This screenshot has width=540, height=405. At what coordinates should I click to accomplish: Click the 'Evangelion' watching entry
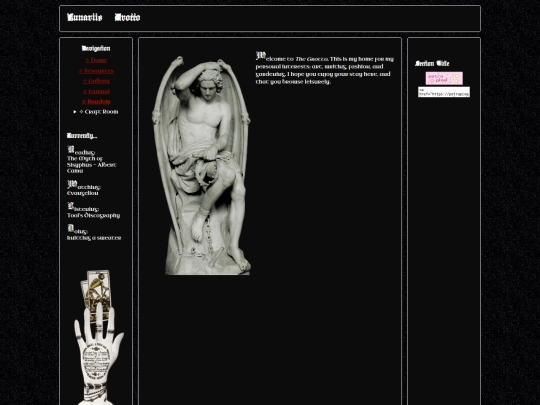(x=83, y=194)
